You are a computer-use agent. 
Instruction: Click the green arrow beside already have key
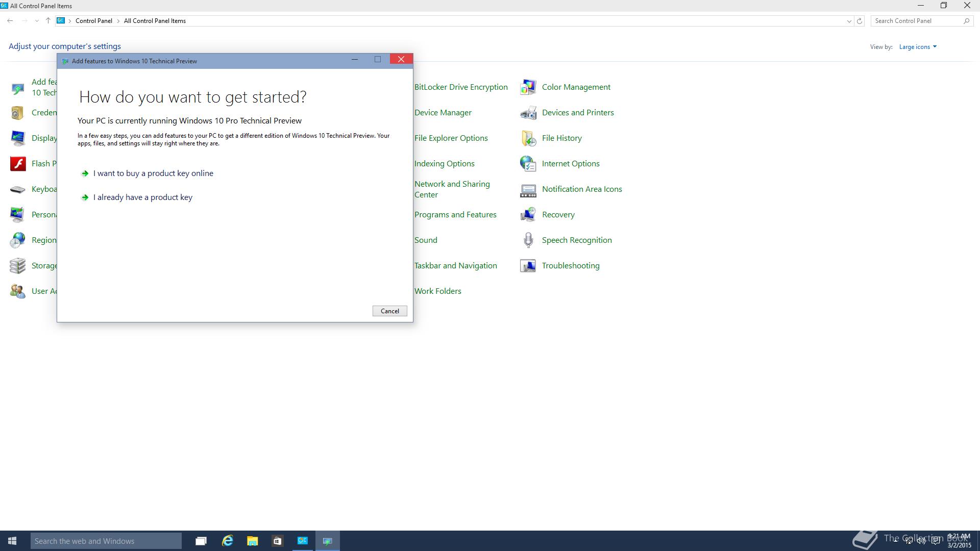pos(85,197)
